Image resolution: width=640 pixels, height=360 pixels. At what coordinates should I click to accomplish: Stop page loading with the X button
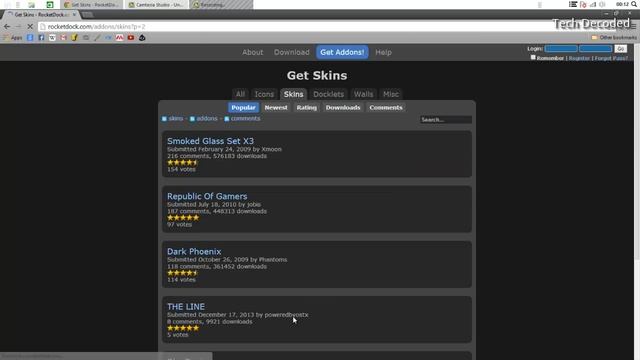coord(30,26)
